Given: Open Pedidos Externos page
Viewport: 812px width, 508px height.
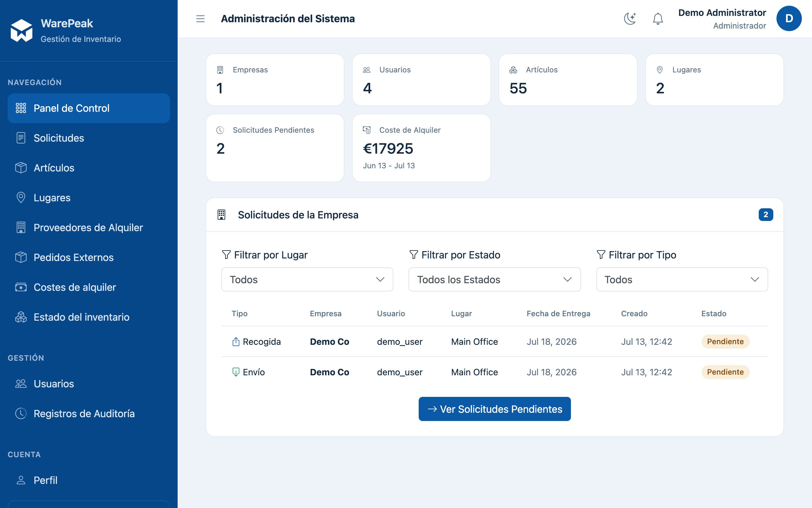Looking at the screenshot, I should (88, 257).
